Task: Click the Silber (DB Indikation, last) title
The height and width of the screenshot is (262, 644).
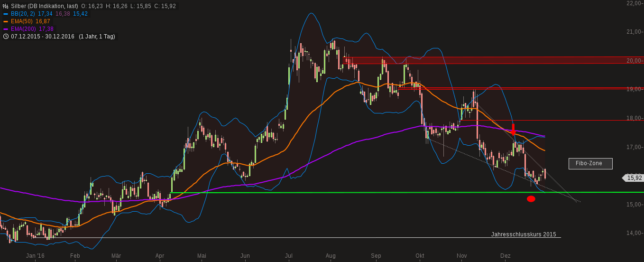Action: pos(44,6)
